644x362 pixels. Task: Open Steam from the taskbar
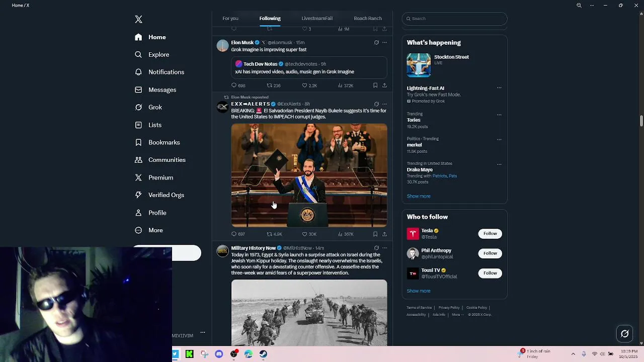[263, 354]
